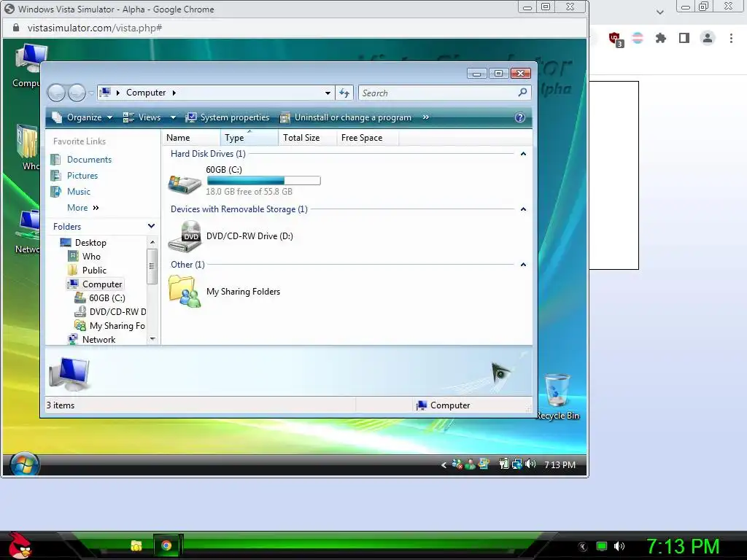Click the network icon in Vista tray

pos(517,464)
